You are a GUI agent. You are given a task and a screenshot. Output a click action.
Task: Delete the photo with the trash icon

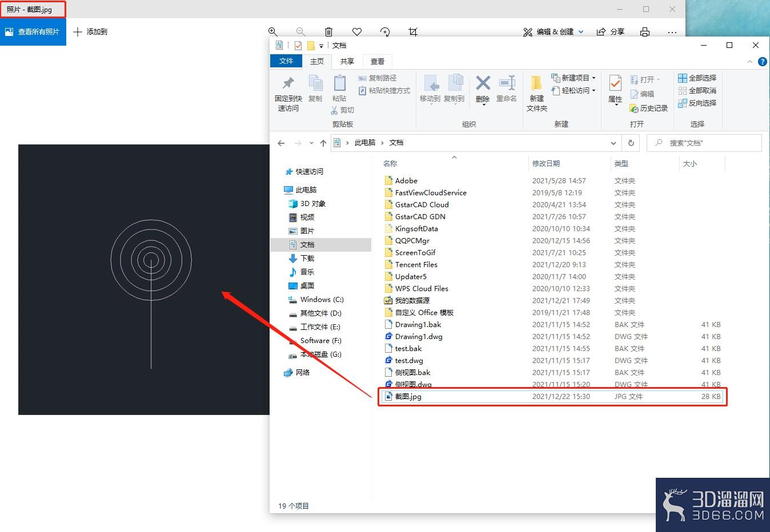click(328, 32)
